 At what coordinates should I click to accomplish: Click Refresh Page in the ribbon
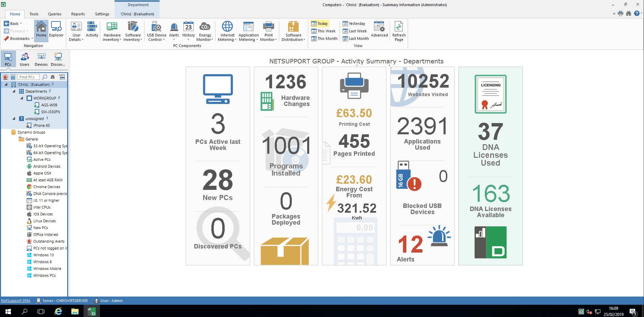[x=399, y=31]
